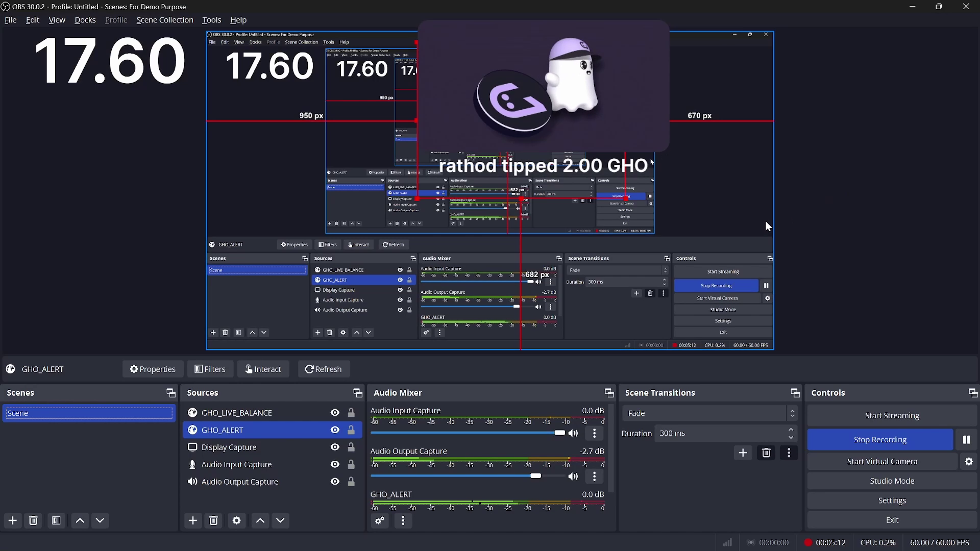Pause recording button
980x551 pixels.
point(966,440)
